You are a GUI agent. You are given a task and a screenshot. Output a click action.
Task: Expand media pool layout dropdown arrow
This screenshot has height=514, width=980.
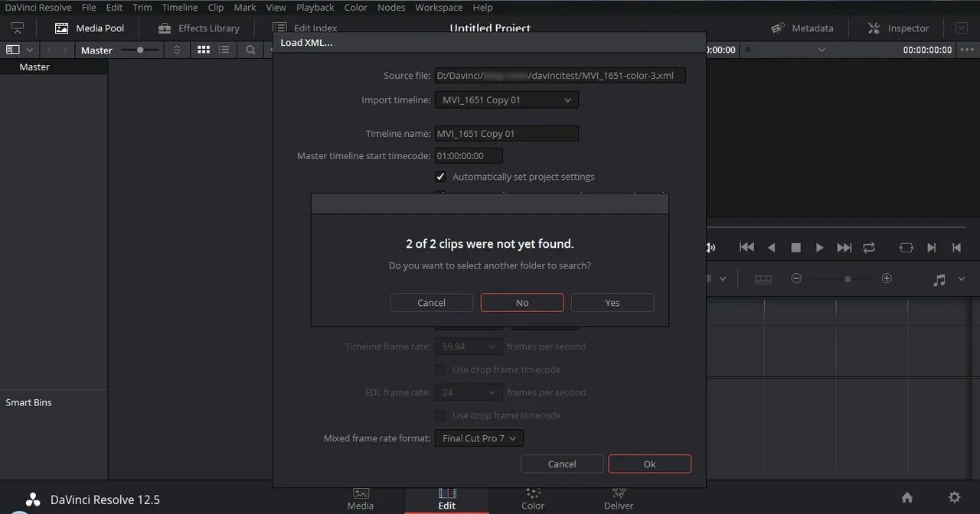pos(30,50)
